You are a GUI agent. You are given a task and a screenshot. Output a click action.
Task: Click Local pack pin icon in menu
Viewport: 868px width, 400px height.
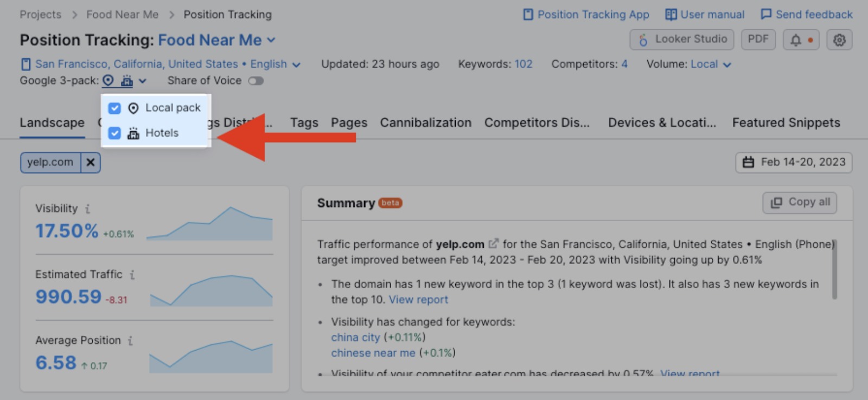point(133,108)
